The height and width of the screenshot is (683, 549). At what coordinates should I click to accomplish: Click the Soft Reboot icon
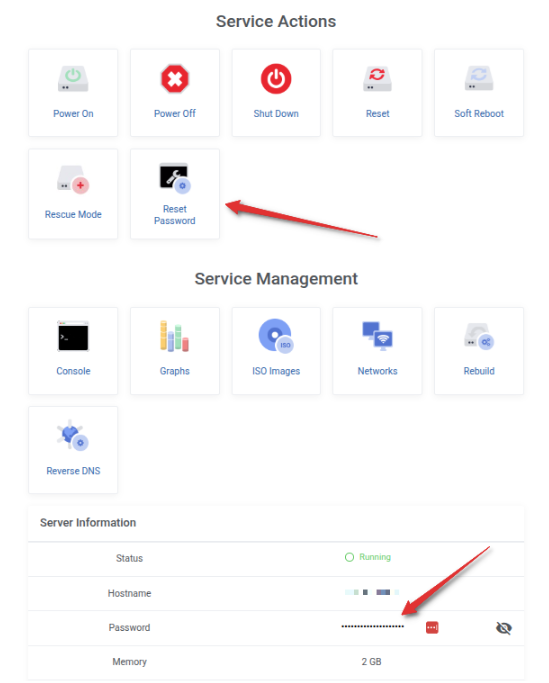pos(479,78)
